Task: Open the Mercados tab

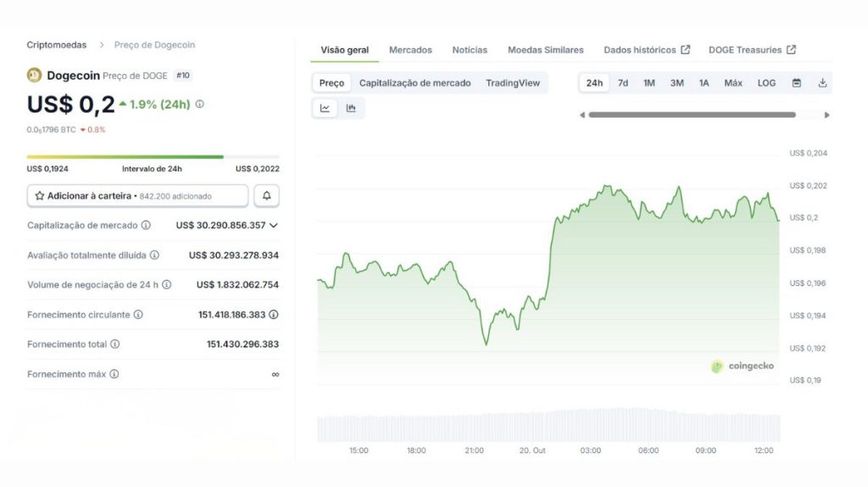Action: pyautogui.click(x=410, y=50)
